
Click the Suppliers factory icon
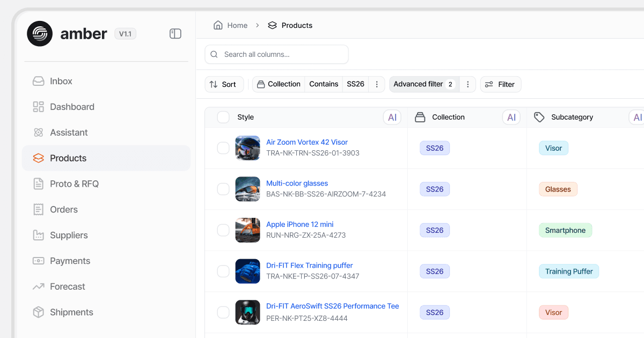click(38, 235)
